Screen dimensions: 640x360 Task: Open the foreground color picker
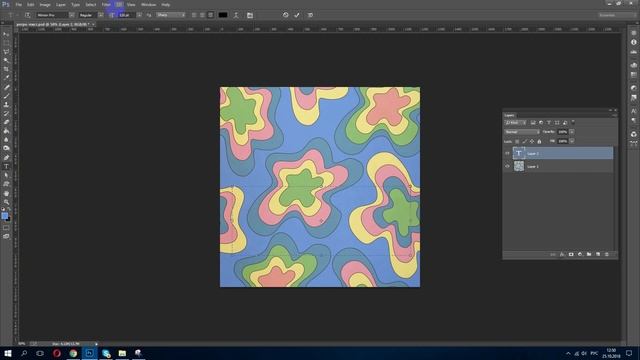click(4, 216)
